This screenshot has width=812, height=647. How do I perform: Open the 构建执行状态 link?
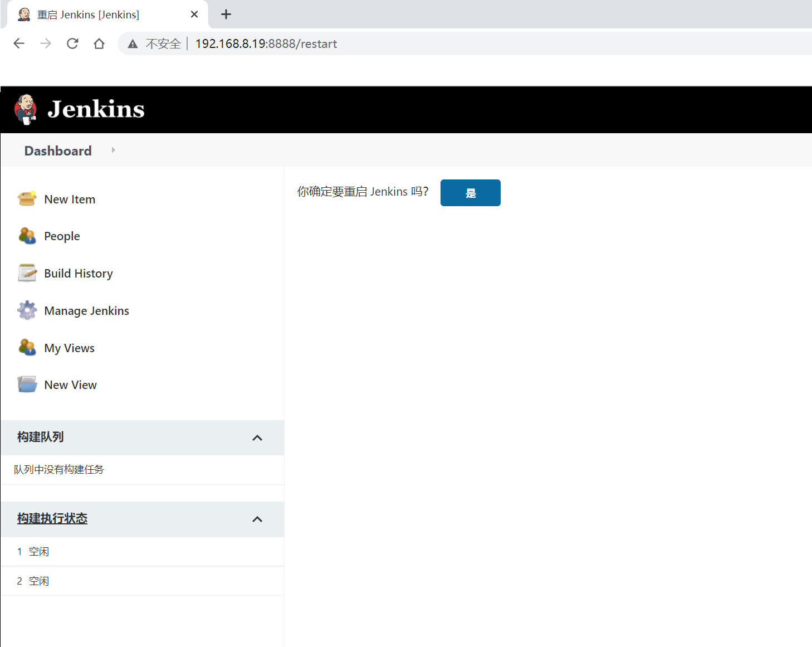tap(52, 518)
